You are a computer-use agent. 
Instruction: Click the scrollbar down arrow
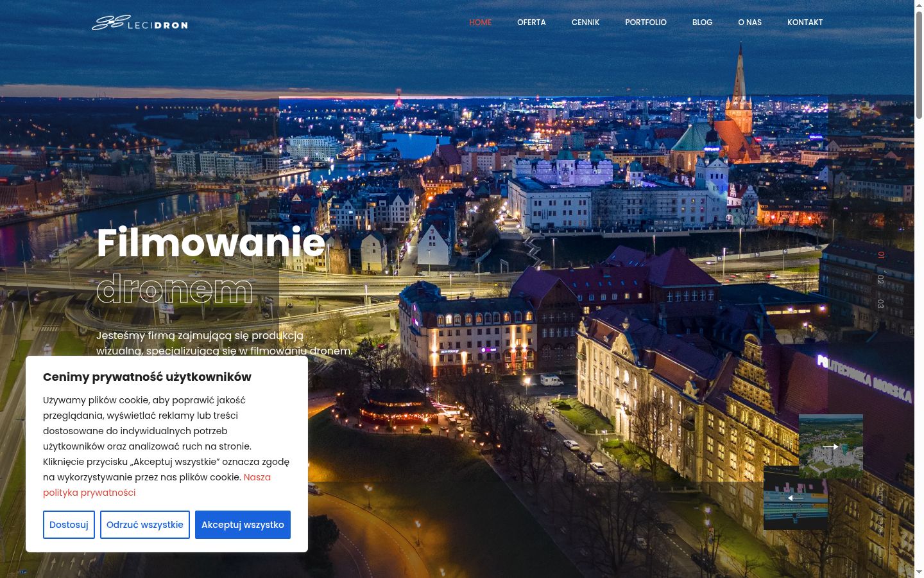(919, 572)
